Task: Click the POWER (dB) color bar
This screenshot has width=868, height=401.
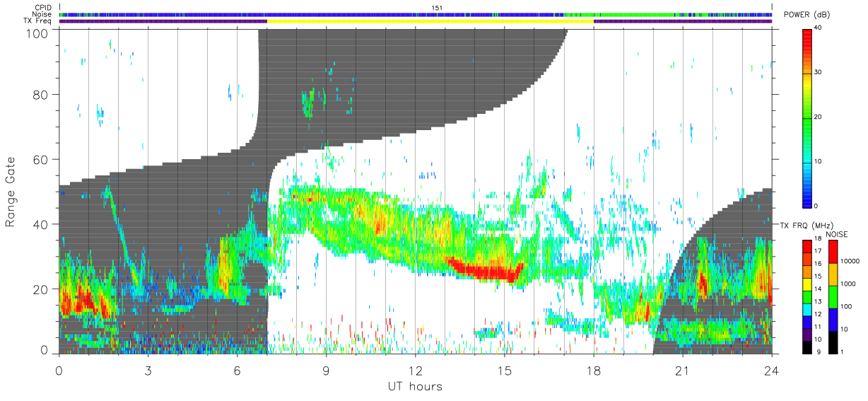Action: (807, 117)
